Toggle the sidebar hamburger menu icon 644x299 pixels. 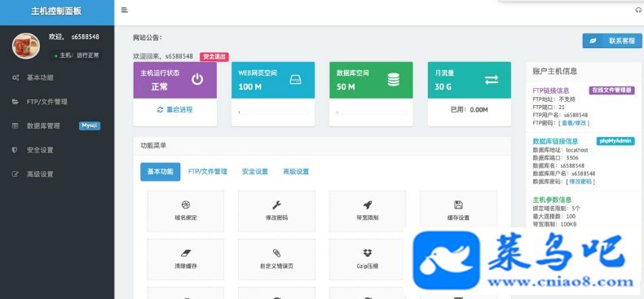point(125,11)
